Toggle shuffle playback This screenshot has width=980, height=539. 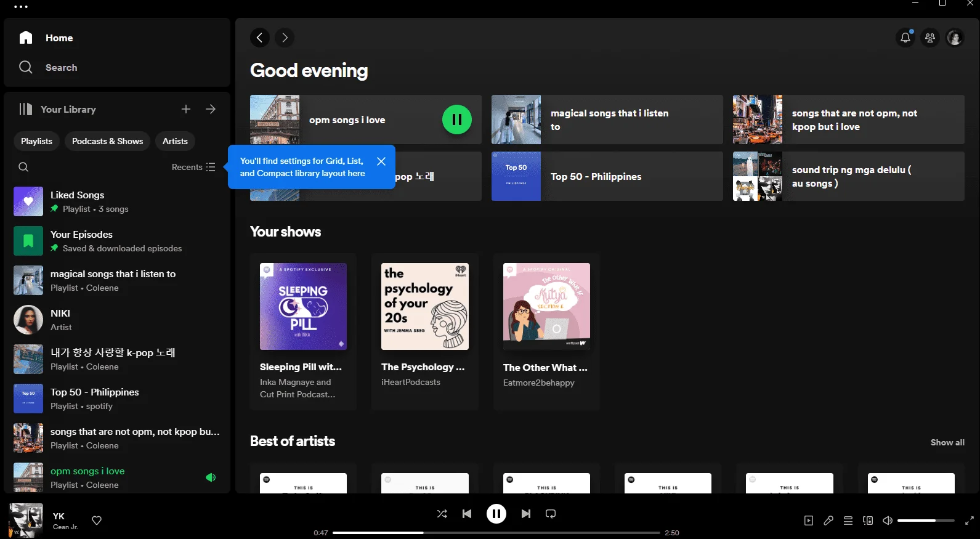(442, 514)
